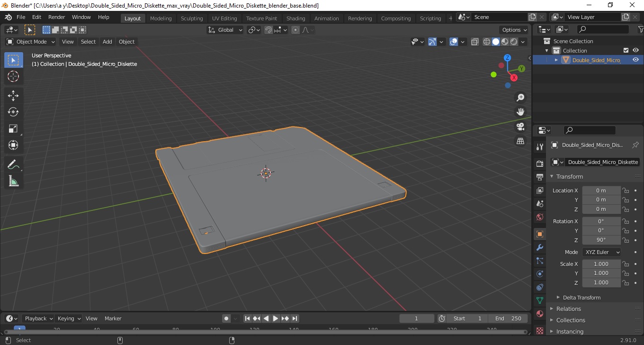The width and height of the screenshot is (644, 345).
Task: Click the zoom view magnifier icon
Action: click(520, 98)
